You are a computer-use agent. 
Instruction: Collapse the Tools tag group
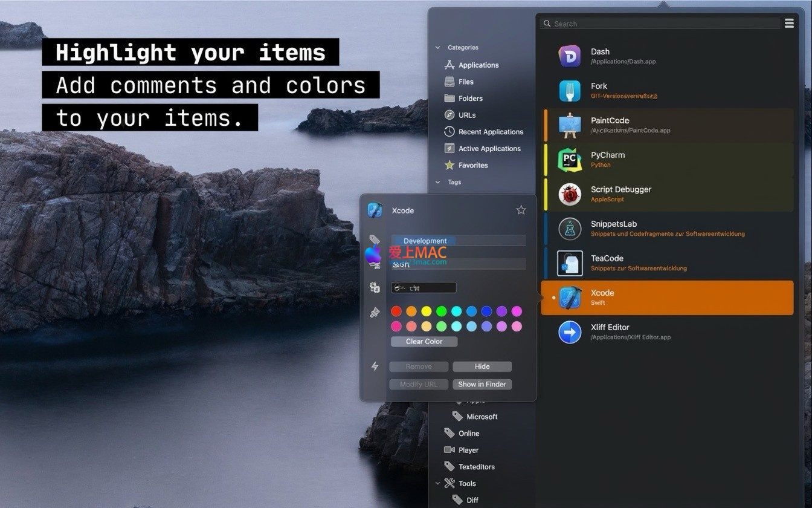(438, 483)
